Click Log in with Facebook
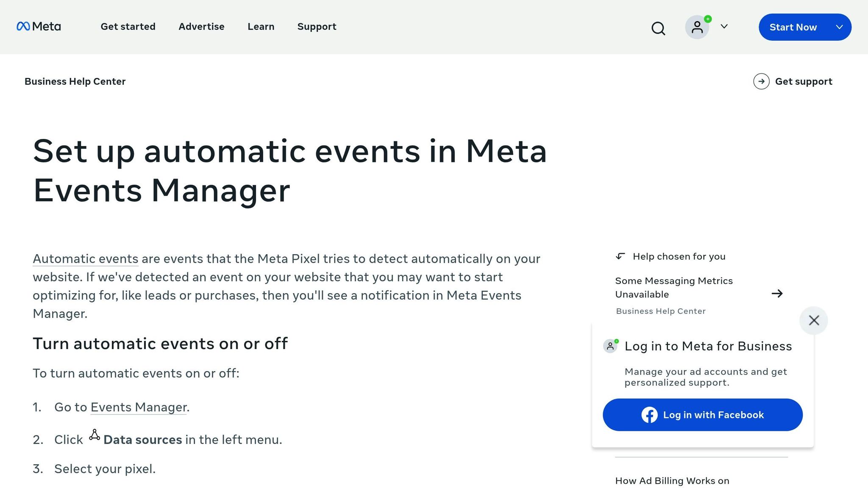 [702, 415]
